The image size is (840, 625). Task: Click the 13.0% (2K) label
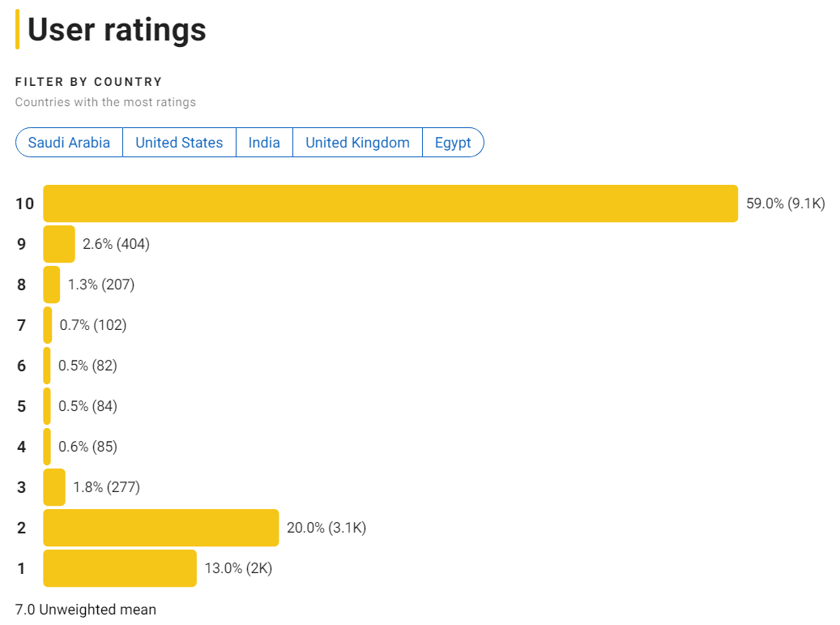coord(238,568)
